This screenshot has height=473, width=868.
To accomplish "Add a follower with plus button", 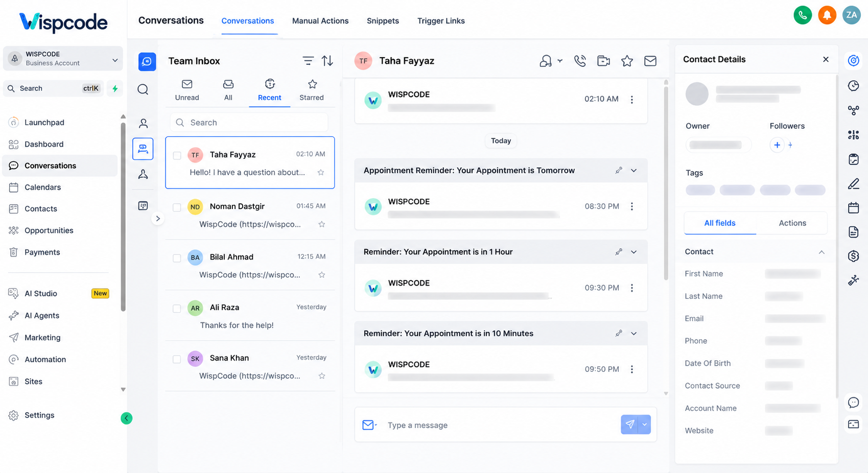I will coord(777,145).
